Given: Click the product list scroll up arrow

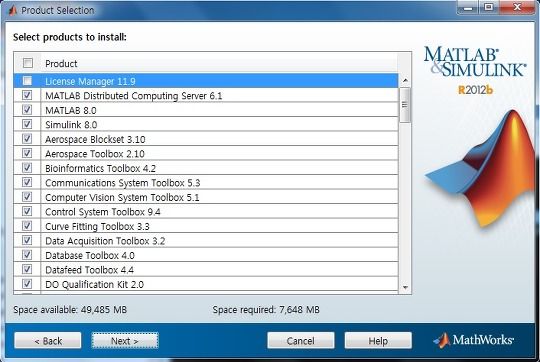Looking at the screenshot, I should tap(405, 81).
